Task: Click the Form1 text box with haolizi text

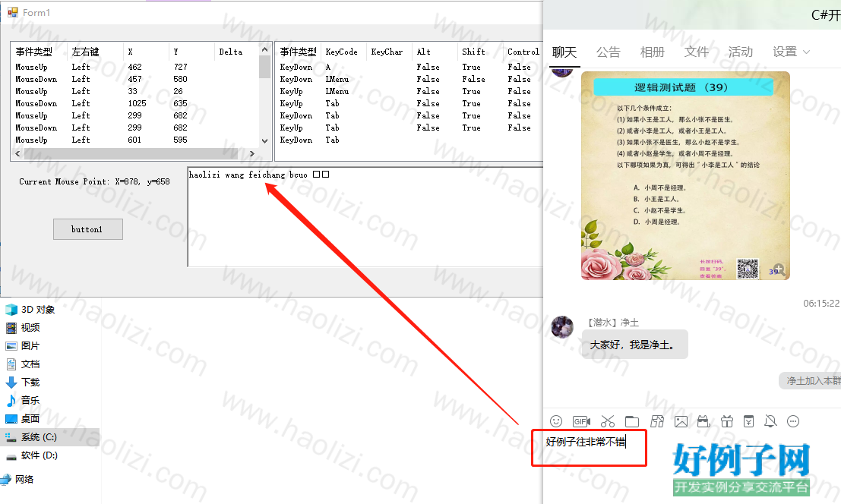Action: click(x=365, y=217)
